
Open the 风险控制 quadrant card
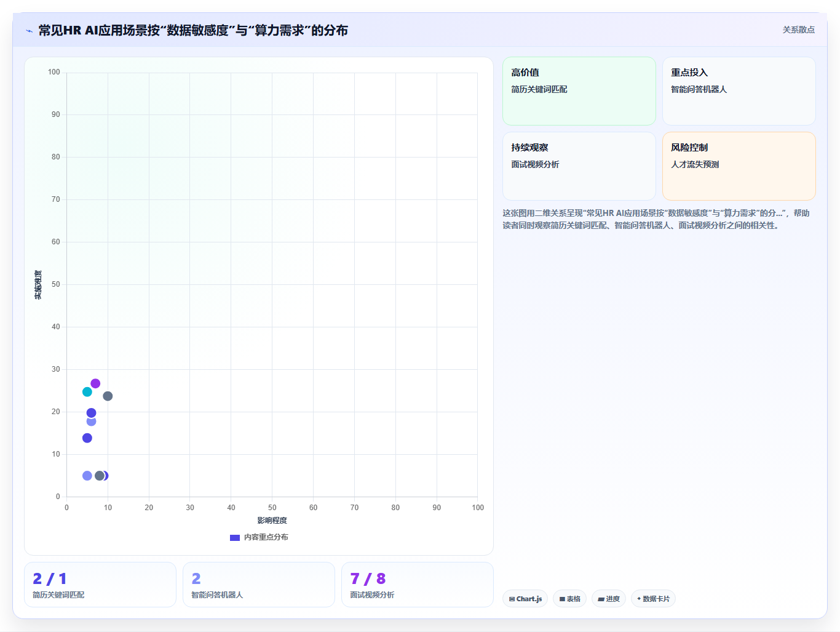tap(739, 166)
